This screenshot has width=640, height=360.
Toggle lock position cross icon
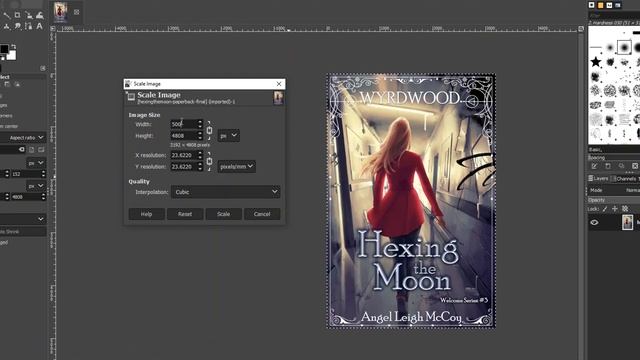tap(615, 209)
